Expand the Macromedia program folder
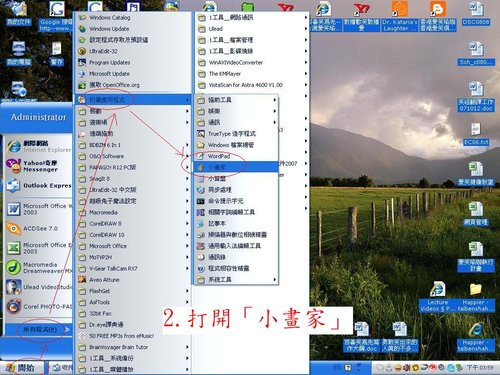Image resolution: width=500 pixels, height=375 pixels. [x=133, y=212]
